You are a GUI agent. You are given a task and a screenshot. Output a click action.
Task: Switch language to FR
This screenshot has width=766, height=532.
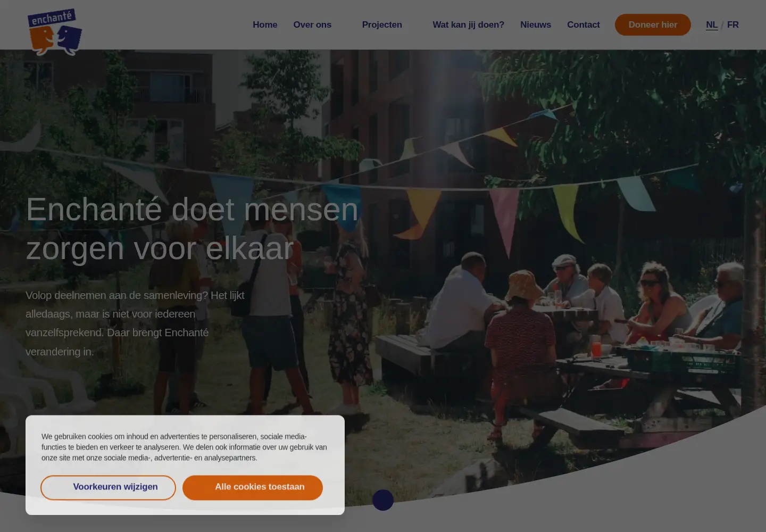tap(733, 24)
